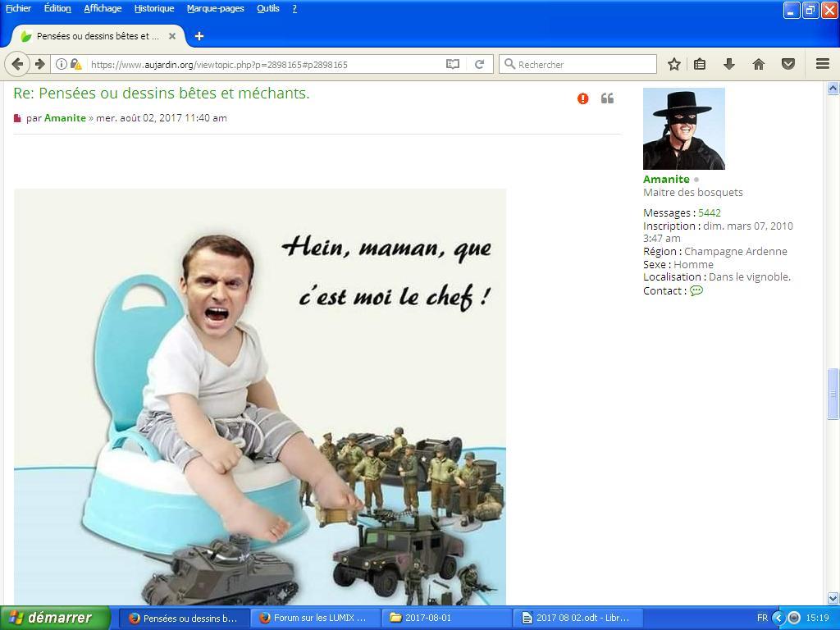Open the Historique menu
Viewport: 840px width, 630px height.
(154, 8)
